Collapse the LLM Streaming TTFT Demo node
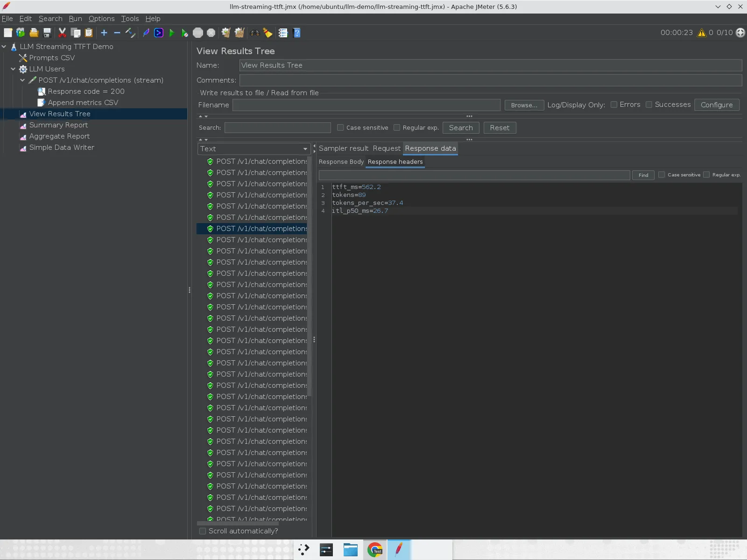Screen dimensions: 747x560 tap(4, 47)
